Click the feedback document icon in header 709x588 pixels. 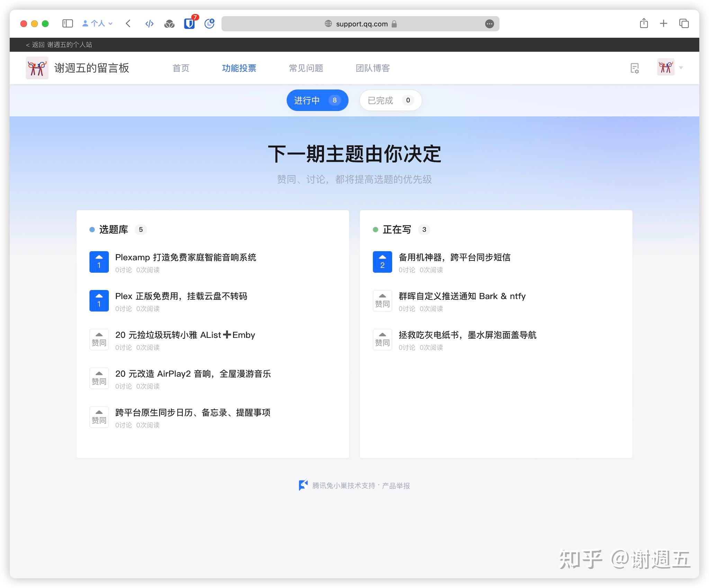tap(634, 68)
